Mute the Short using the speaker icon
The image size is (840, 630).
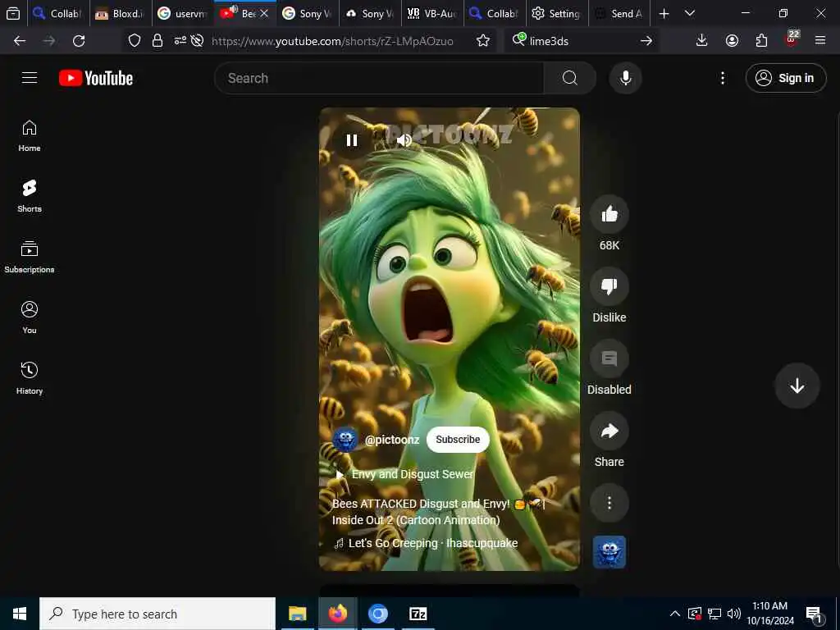(404, 140)
